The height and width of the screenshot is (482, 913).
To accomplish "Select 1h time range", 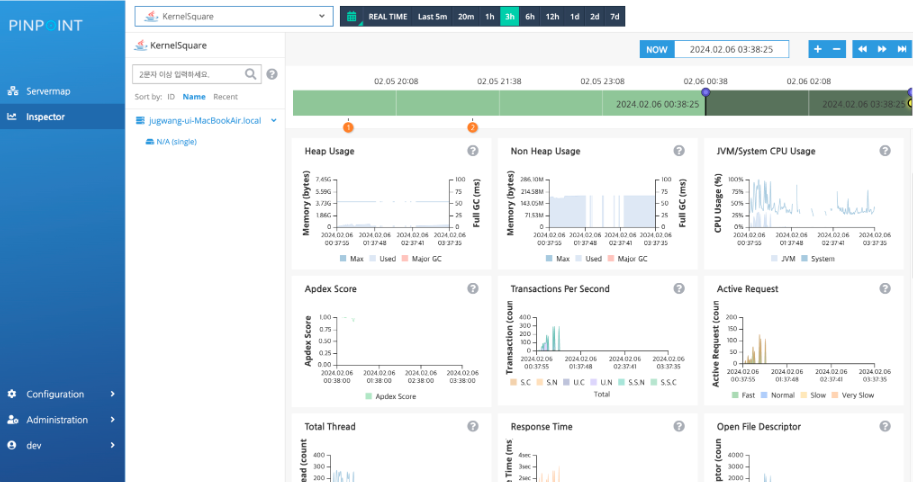I will click(490, 16).
